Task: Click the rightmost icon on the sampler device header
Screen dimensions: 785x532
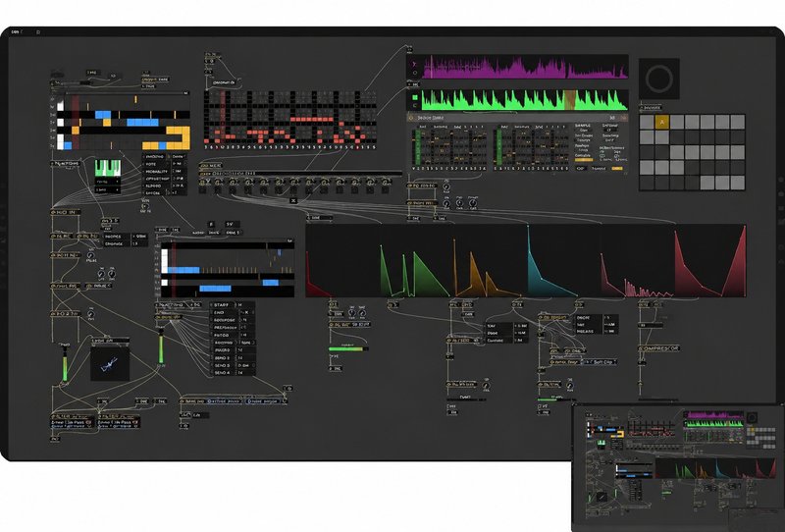Action: pyautogui.click(x=624, y=118)
